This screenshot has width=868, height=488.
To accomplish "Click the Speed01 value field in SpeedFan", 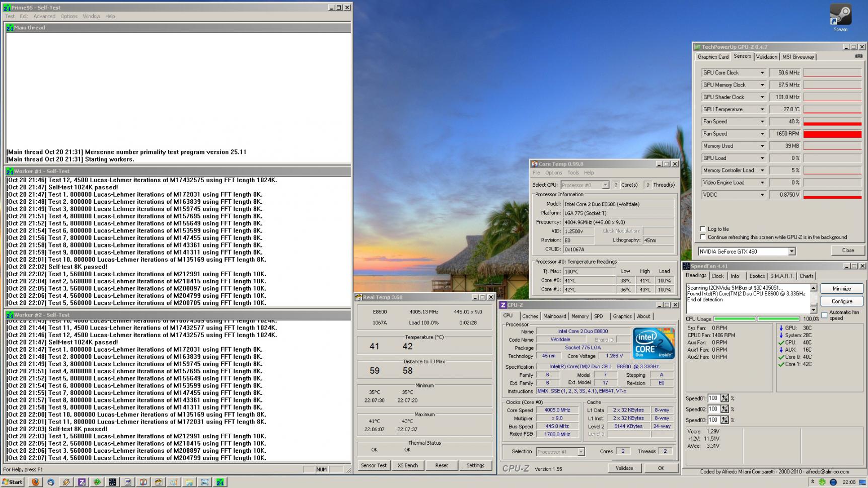I will pyautogui.click(x=713, y=398).
